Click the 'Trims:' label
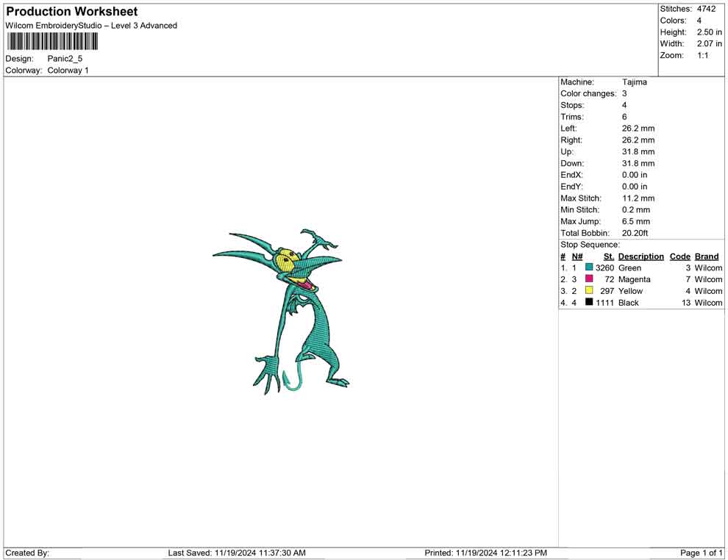The height and width of the screenshot is (560, 728). click(572, 117)
